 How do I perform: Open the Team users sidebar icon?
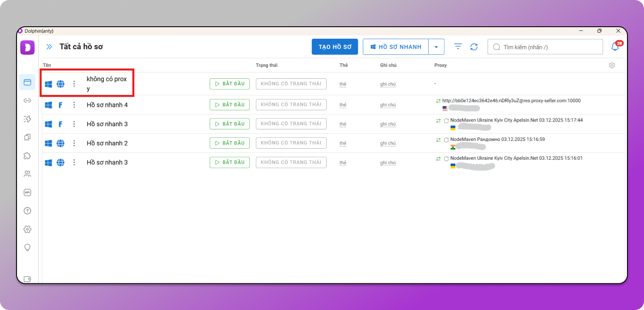[27, 174]
